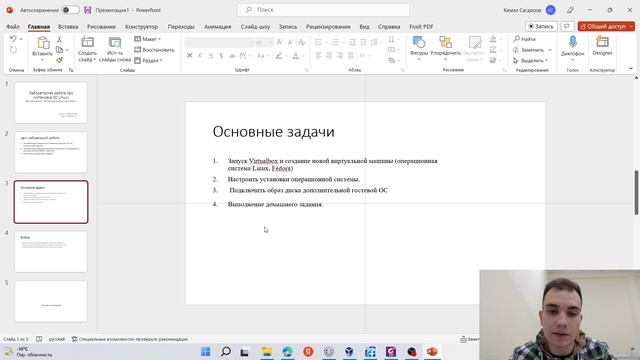
Task: Expand the New Slide dropdown arrow
Action: pos(94,60)
